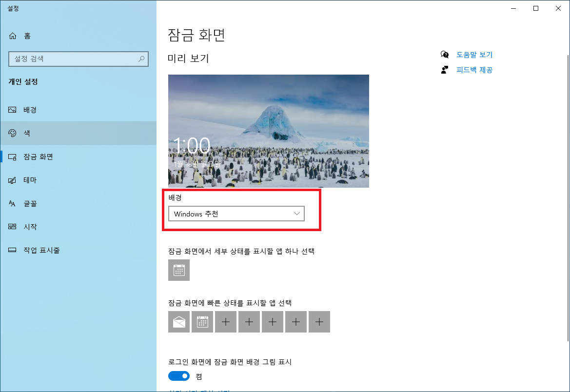Add a quick status app in second plus tile
The image size is (570, 392).
[249, 322]
